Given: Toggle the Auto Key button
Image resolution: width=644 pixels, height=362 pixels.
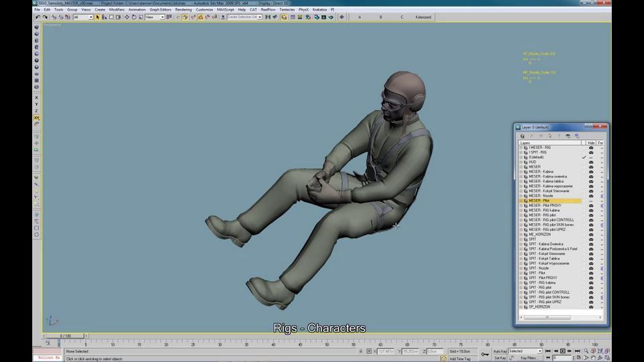Looking at the screenshot, I should click(500, 351).
